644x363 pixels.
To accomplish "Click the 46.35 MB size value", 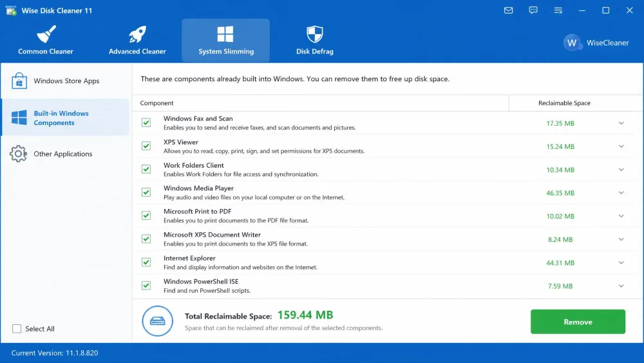I will pyautogui.click(x=560, y=193).
